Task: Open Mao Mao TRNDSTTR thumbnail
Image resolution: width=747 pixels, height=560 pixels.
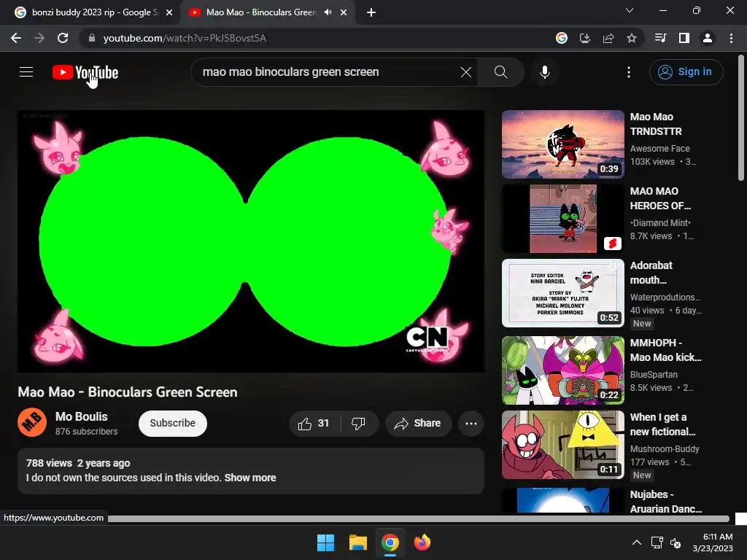Action: click(x=562, y=144)
